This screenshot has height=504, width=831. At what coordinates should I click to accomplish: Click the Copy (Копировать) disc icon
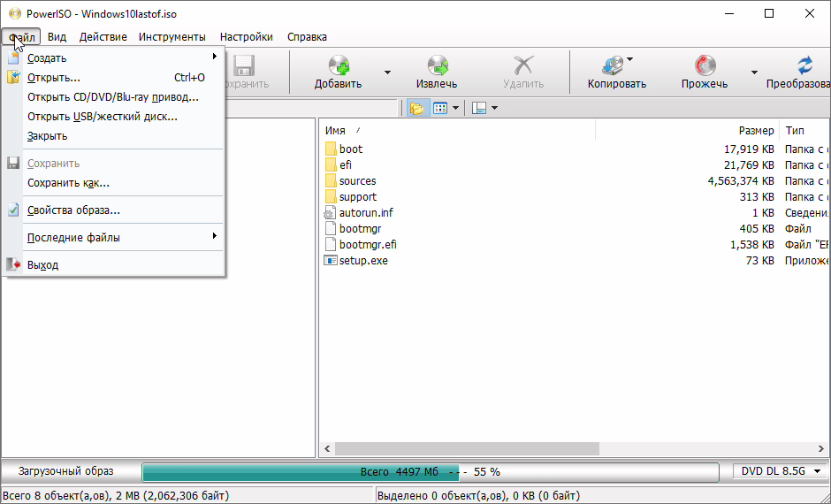click(613, 66)
